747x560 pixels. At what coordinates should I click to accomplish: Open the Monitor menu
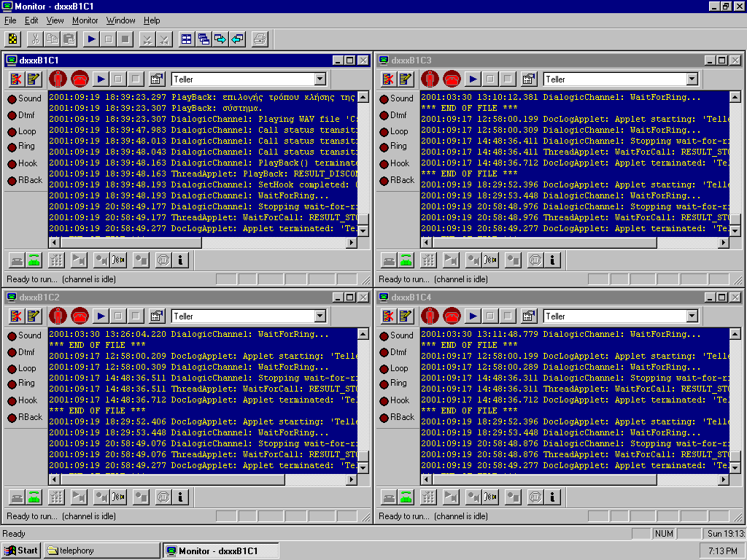coord(85,20)
